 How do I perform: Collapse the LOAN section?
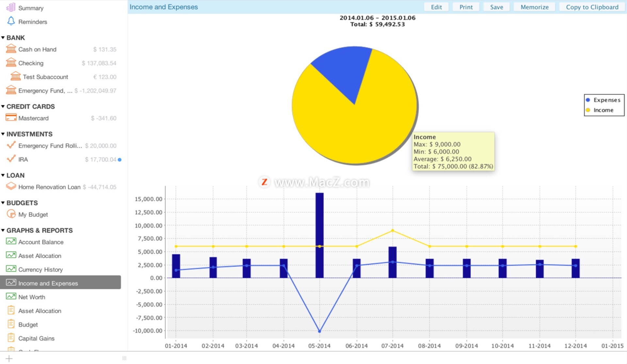(x=3, y=175)
